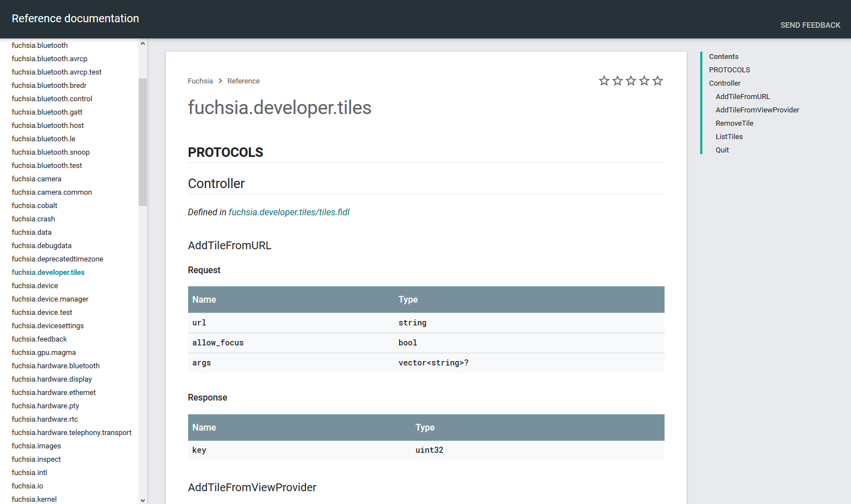The image size is (851, 504).
Task: Jump to Quit in Contents
Action: [722, 150]
